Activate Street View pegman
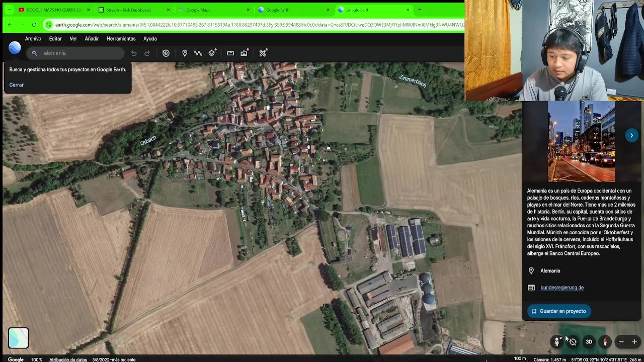 coord(556,342)
